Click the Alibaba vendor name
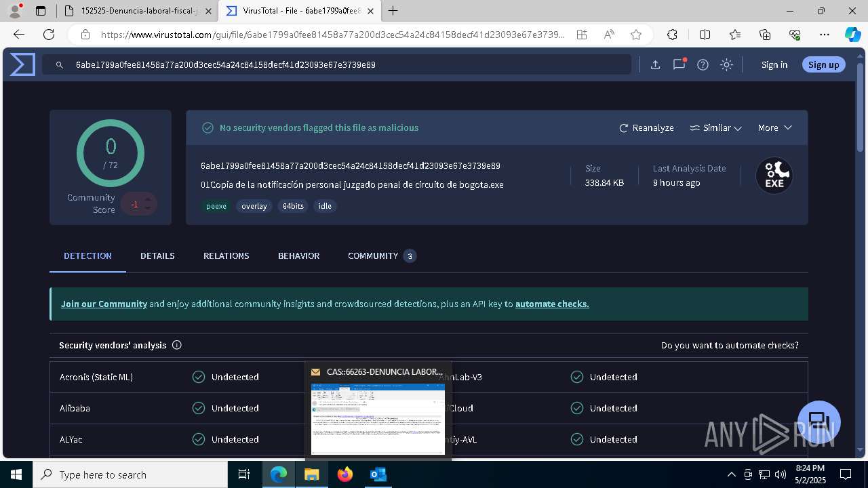 point(75,408)
